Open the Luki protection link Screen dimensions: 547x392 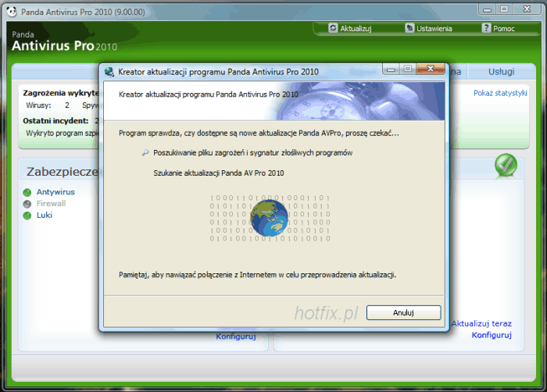click(x=44, y=216)
